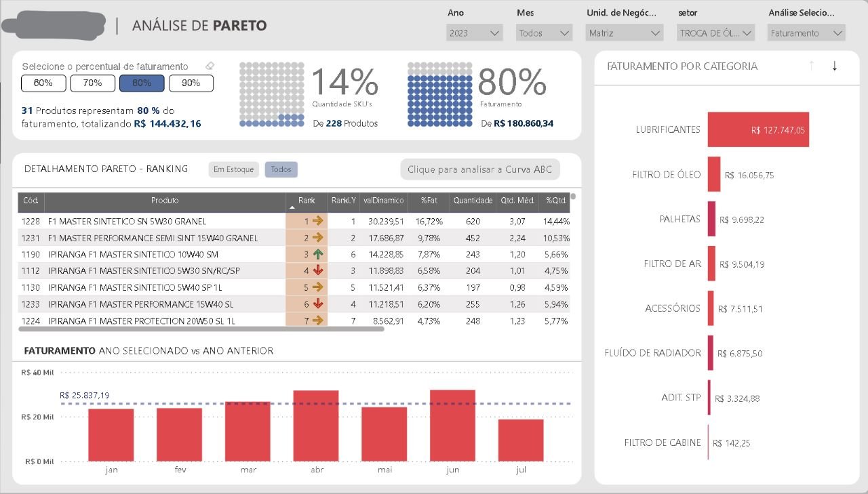Click the sort triangle in Rank column header
Viewport: 868px width, 494px height.
292,207
